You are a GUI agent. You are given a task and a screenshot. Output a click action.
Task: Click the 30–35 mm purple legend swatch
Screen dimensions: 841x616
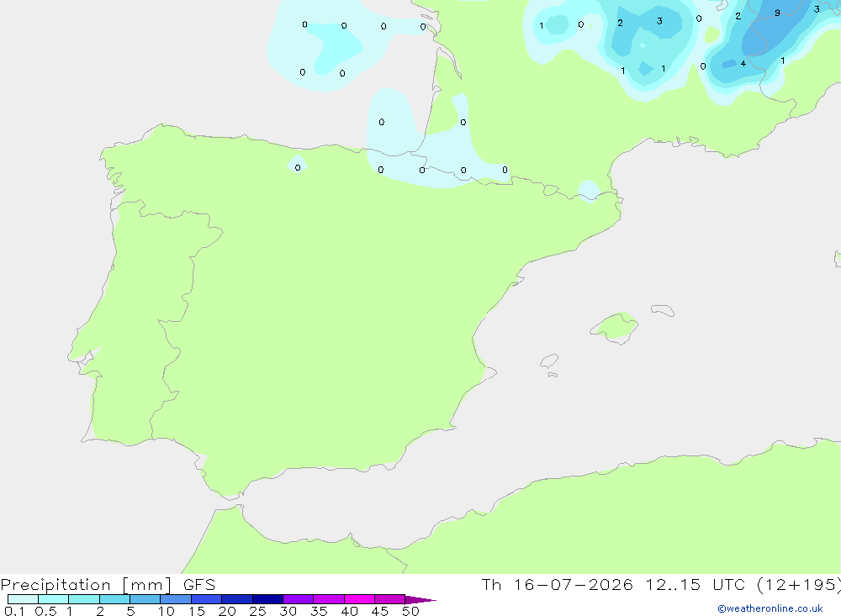[299, 599]
